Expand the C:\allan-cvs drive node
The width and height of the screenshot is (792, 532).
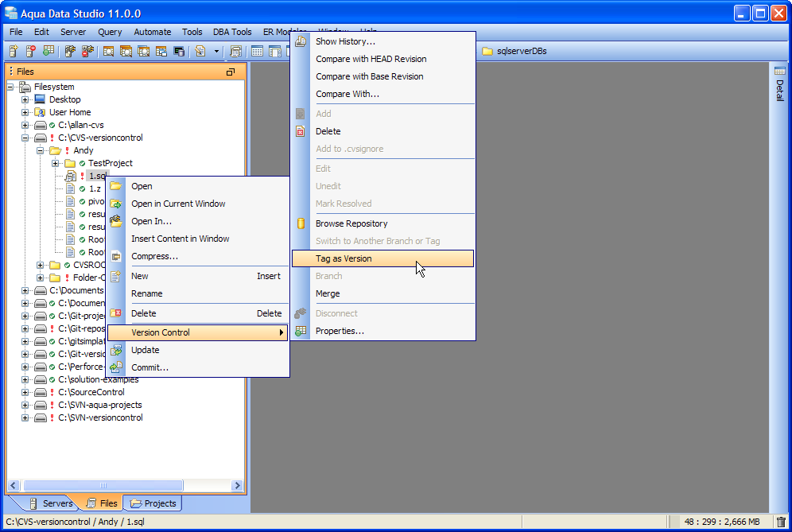coord(25,125)
